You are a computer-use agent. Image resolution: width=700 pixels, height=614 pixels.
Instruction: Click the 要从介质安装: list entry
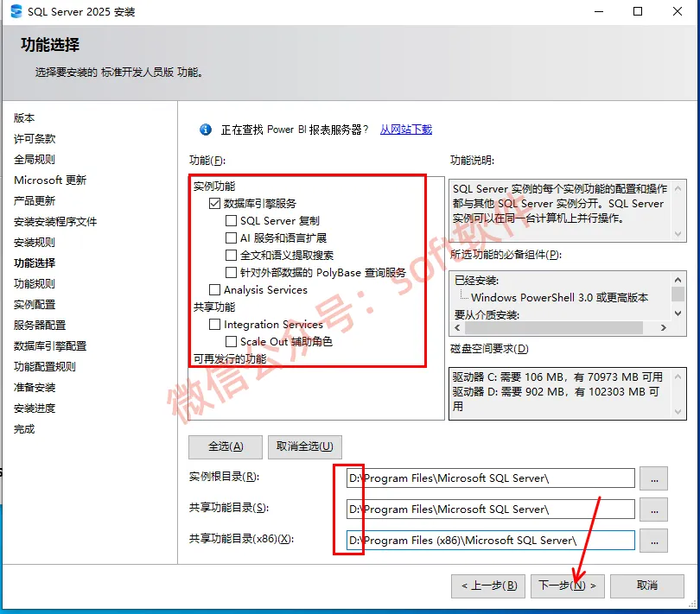coord(487,315)
